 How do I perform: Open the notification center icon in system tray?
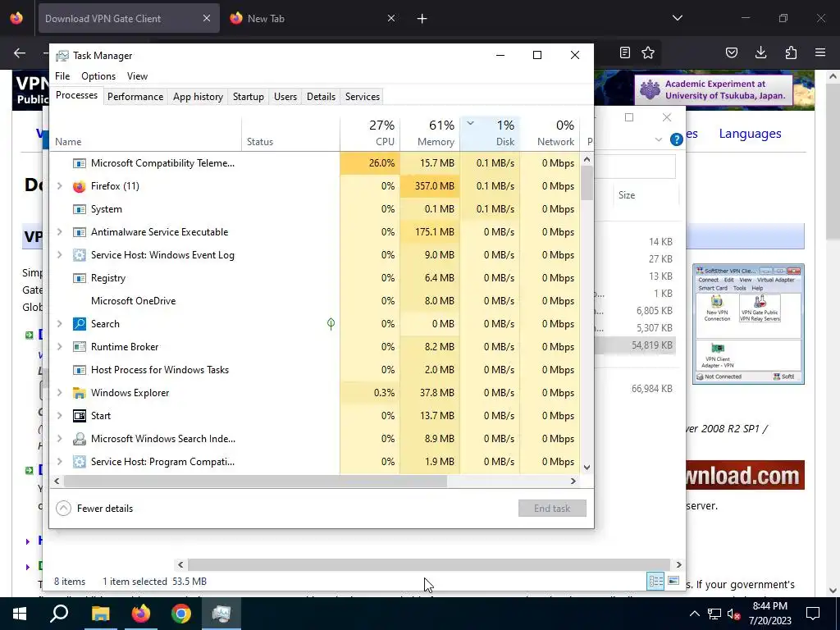click(813, 614)
